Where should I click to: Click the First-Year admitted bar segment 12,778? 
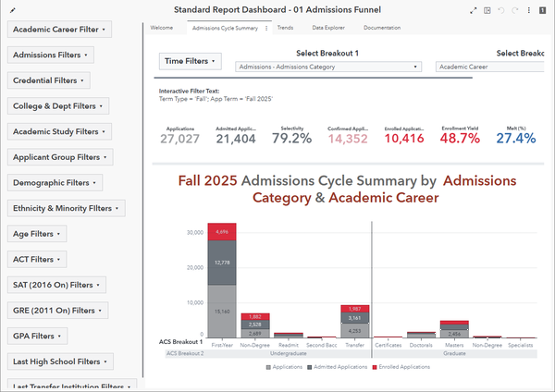coord(222,263)
